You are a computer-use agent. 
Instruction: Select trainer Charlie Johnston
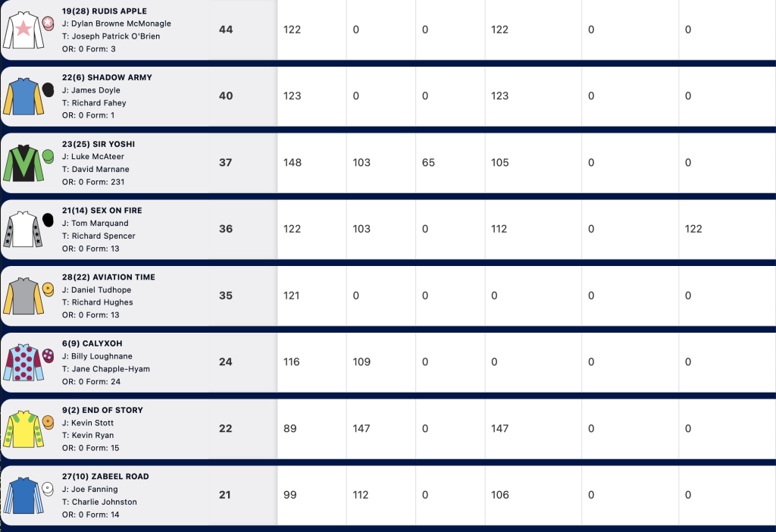pyautogui.click(x=99, y=502)
